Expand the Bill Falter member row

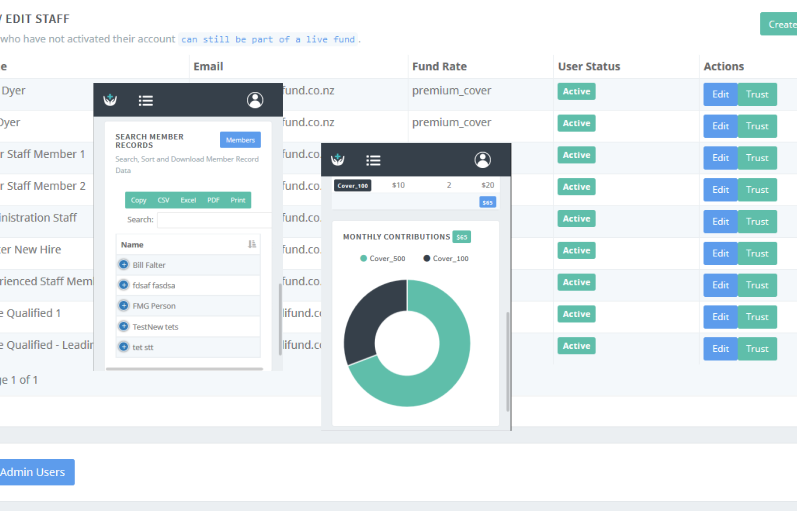[124, 264]
